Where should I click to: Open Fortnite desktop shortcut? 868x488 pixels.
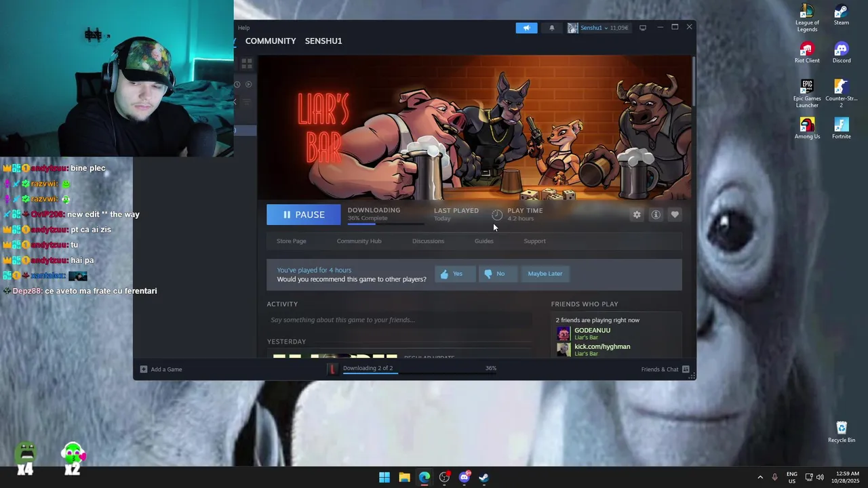842,129
